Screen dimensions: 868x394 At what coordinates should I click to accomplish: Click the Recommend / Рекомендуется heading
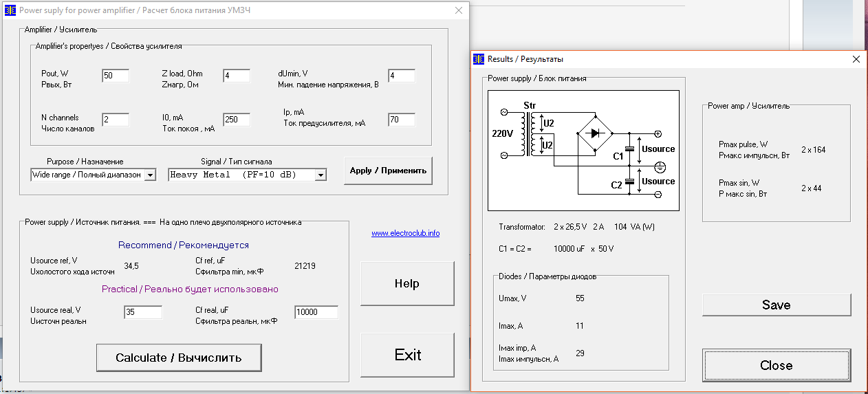(184, 245)
